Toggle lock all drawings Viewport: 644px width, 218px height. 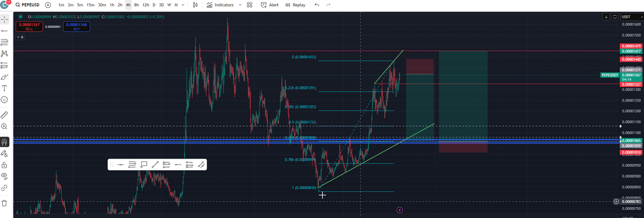pos(4,164)
